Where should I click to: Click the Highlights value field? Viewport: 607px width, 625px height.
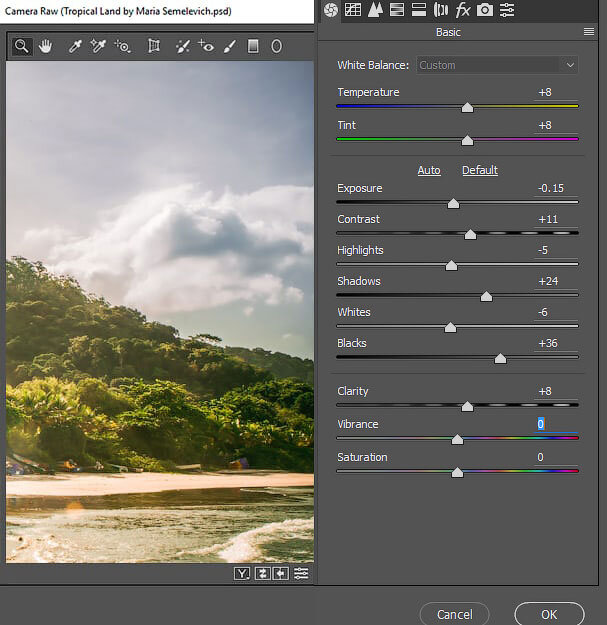(x=556, y=250)
